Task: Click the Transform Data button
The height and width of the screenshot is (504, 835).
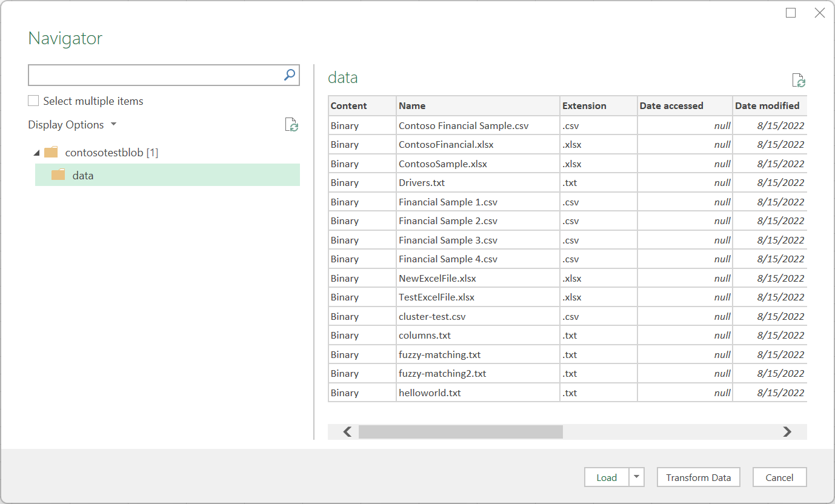Action: (699, 477)
